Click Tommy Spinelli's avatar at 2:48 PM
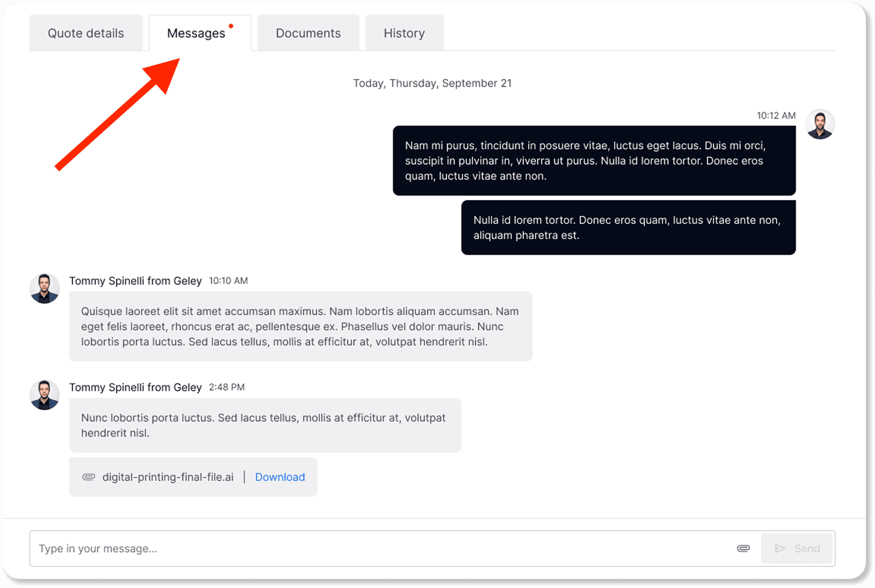The image size is (875, 588). coord(45,395)
